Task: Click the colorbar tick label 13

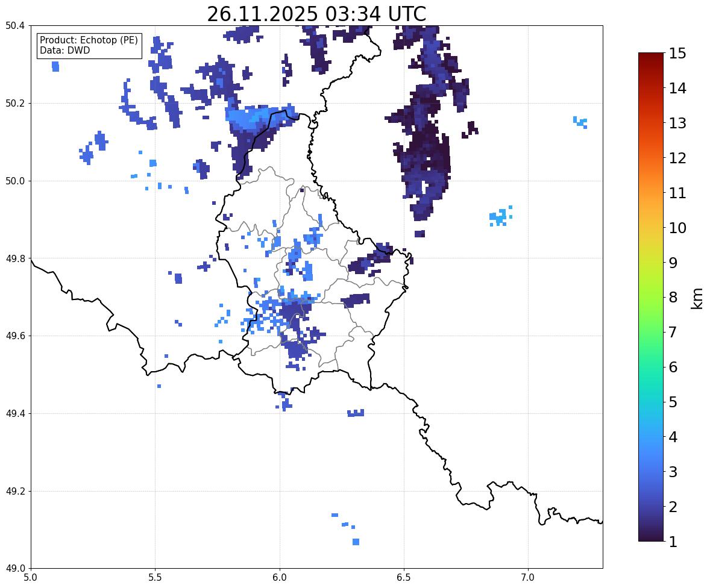Action: [677, 123]
